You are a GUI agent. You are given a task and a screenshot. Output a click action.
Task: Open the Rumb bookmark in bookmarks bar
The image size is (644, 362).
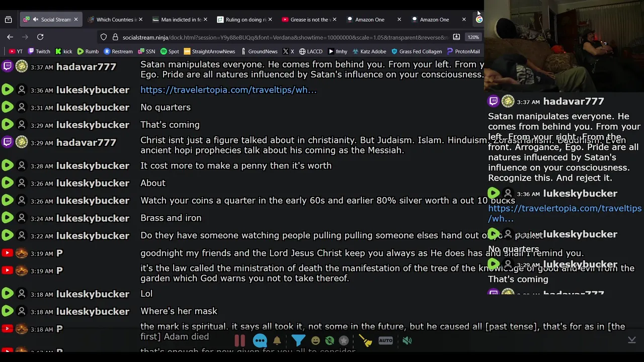[x=88, y=51]
